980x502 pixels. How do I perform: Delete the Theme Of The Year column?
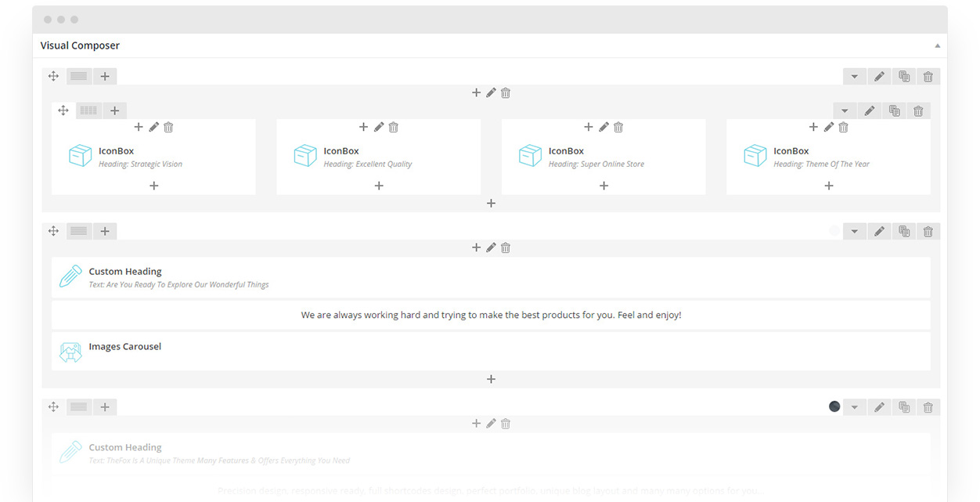tap(843, 127)
